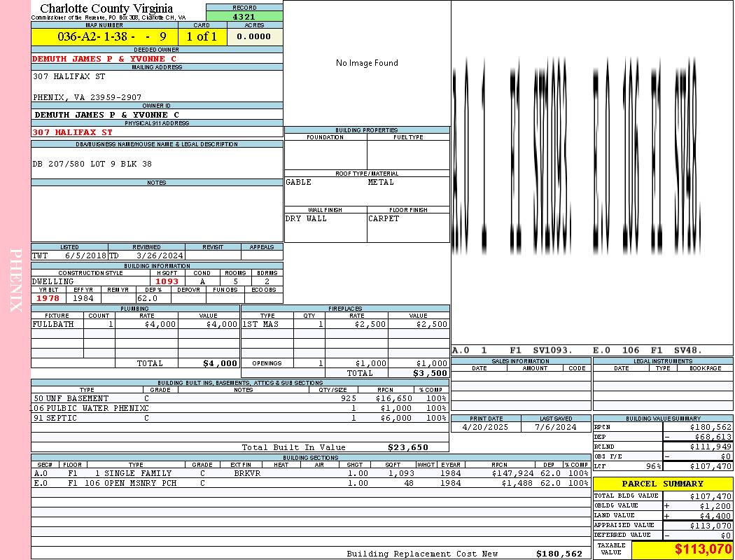Click the Charlotte County Virginia title
Viewport: 735px width, 560px height.
click(x=106, y=8)
